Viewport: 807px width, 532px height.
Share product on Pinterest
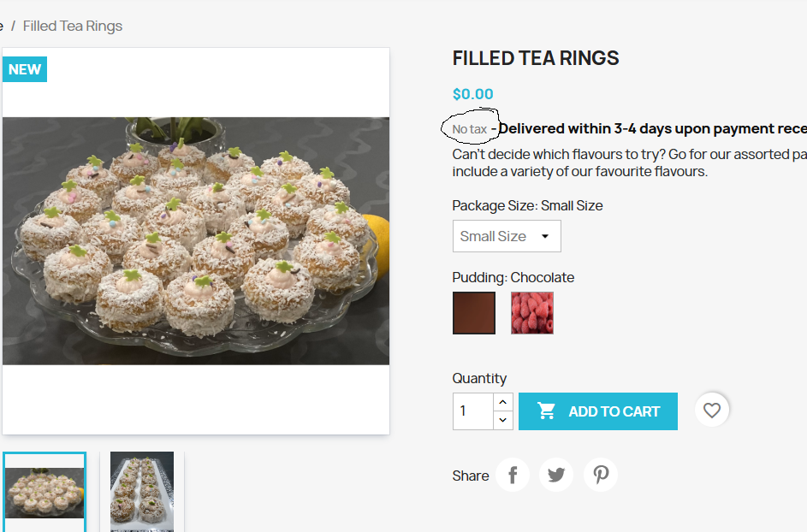[601, 475]
